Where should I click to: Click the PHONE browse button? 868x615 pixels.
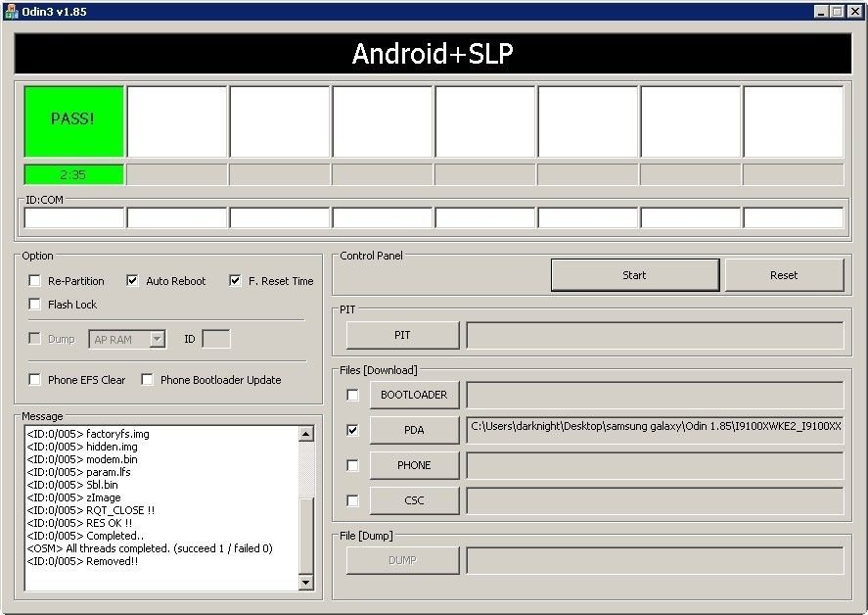point(414,465)
